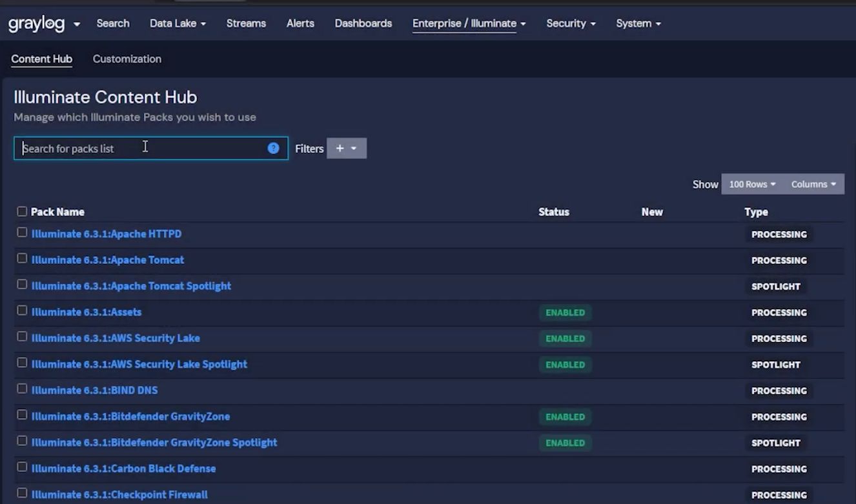This screenshot has width=856, height=504.
Task: Click the Status column header
Action: pos(554,212)
